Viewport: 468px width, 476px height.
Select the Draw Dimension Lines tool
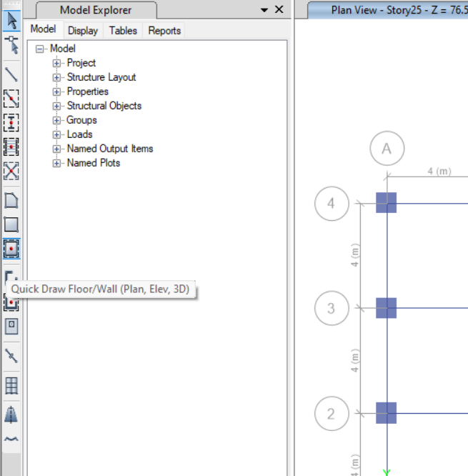coord(11,415)
